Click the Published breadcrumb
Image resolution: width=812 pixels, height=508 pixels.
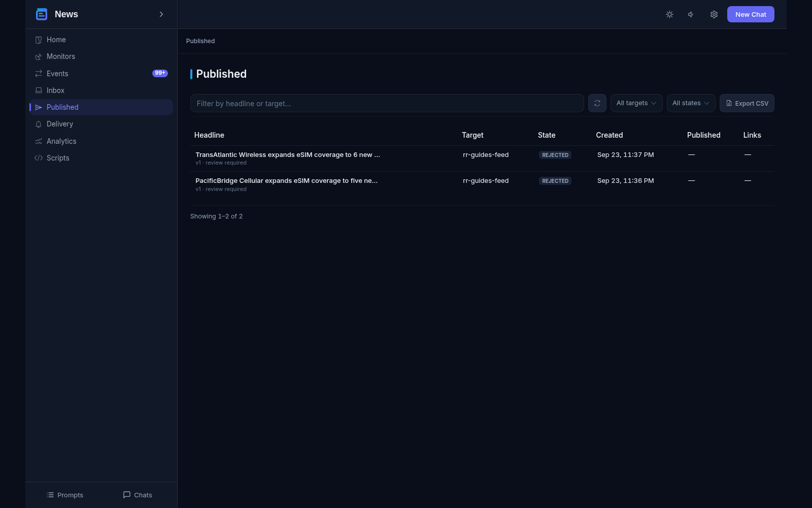click(200, 41)
